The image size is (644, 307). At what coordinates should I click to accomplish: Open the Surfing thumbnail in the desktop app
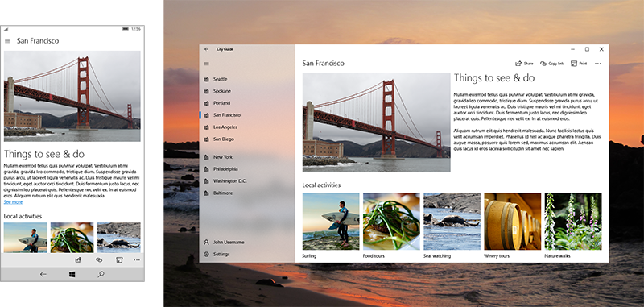tap(331, 222)
